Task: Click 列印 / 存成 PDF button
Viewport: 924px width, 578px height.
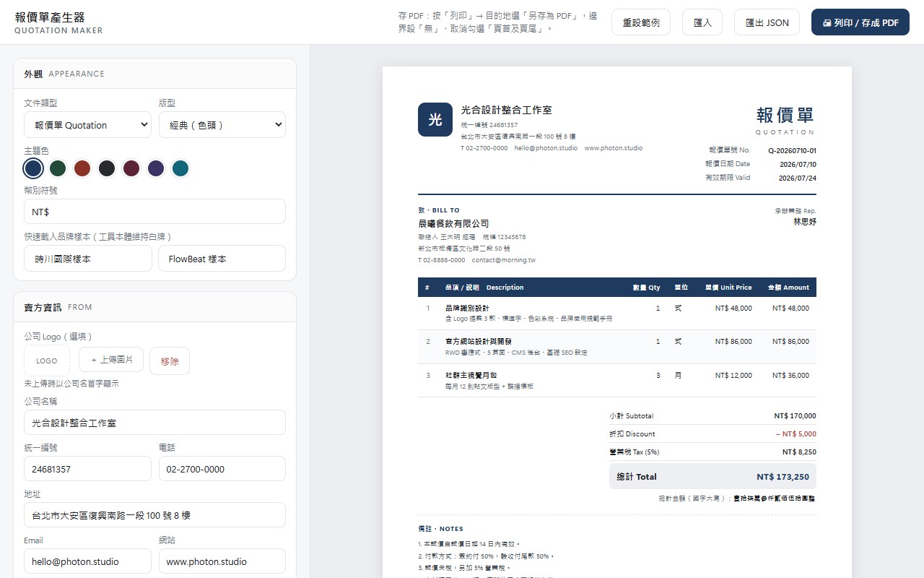Action: [x=860, y=22]
